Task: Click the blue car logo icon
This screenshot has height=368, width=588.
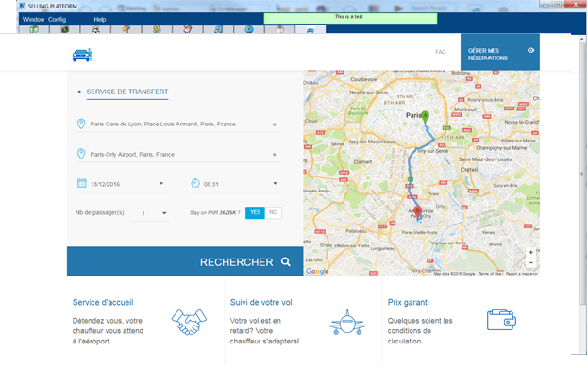Action: click(82, 55)
